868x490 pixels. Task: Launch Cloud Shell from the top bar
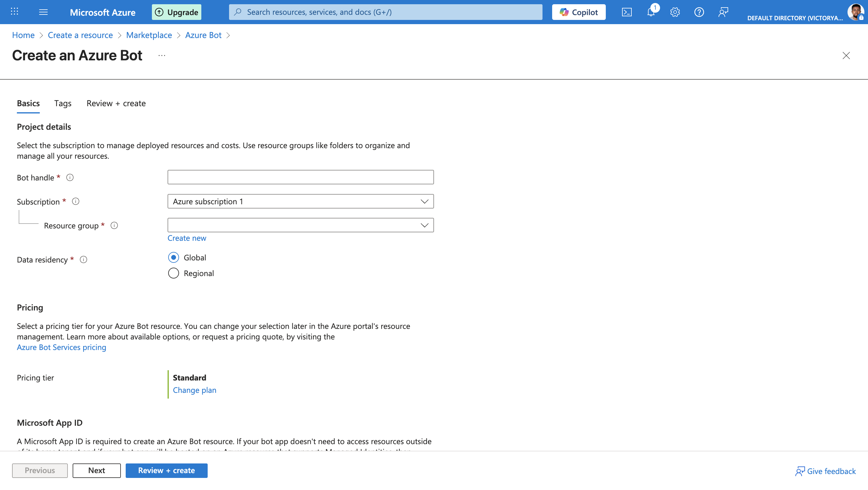point(627,12)
